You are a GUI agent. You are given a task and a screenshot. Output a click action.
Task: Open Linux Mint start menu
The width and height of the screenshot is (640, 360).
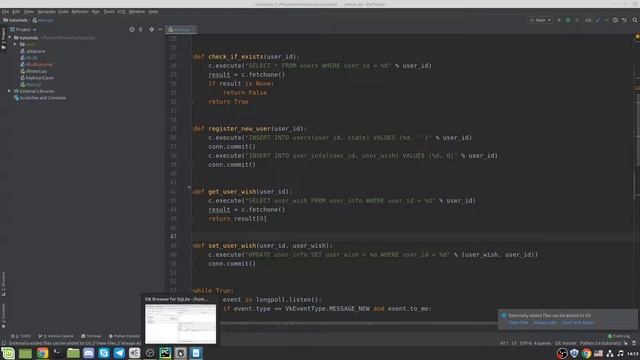(x=8, y=353)
